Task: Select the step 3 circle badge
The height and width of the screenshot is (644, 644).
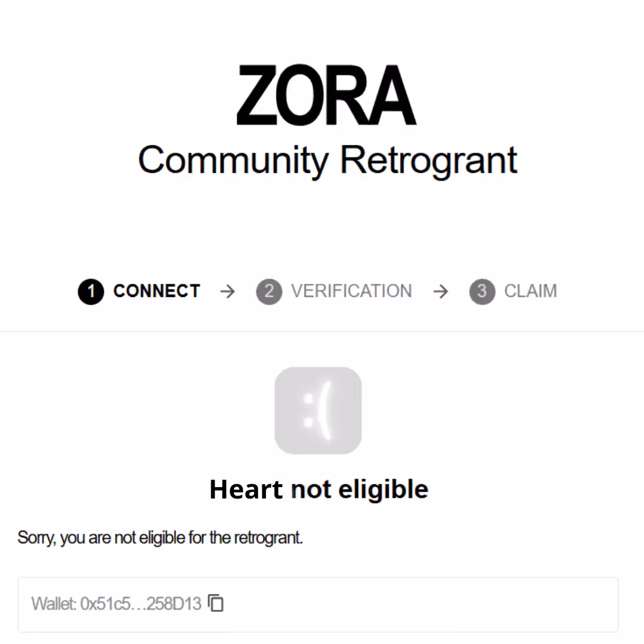Action: (x=482, y=292)
